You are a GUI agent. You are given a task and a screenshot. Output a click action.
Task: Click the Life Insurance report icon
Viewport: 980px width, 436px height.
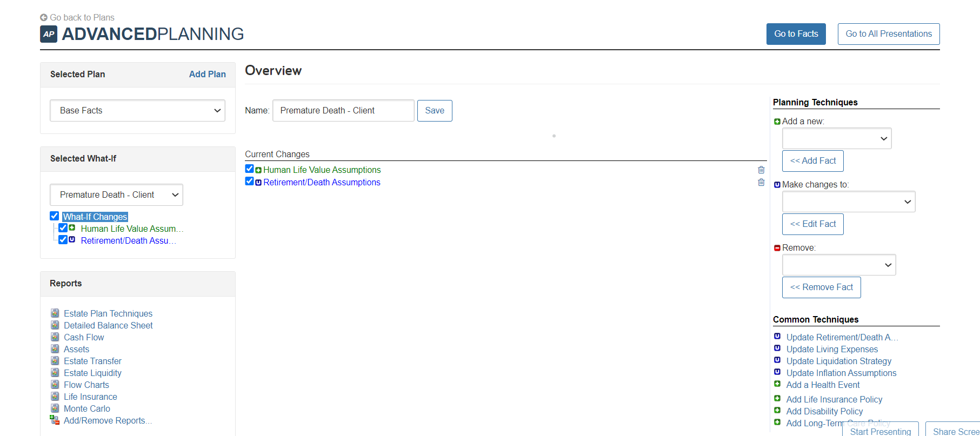(55, 396)
